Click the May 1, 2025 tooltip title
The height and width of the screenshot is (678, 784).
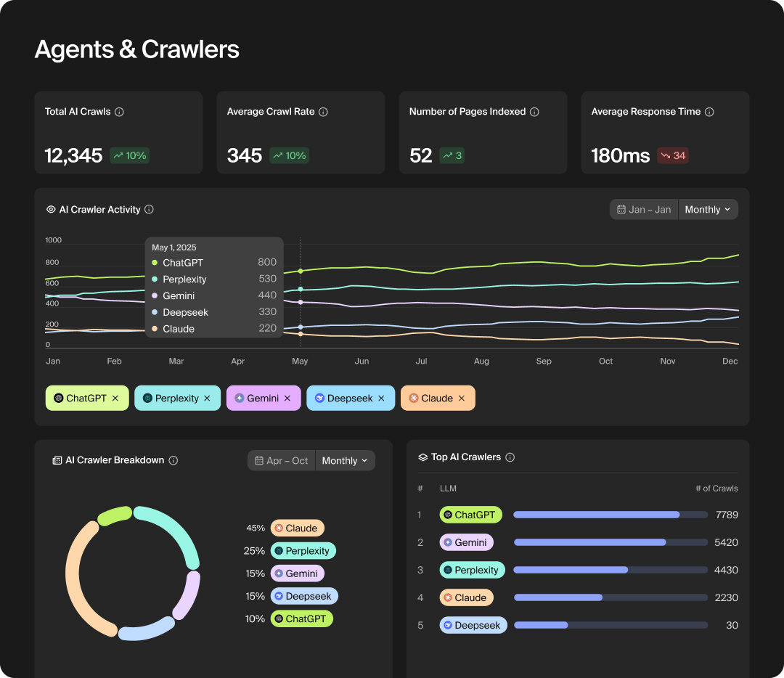(174, 248)
